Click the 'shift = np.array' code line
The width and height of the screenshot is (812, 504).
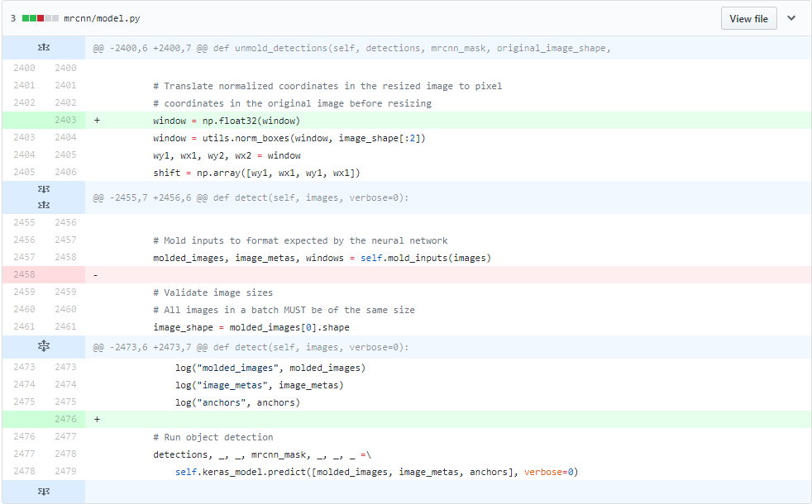[256, 173]
